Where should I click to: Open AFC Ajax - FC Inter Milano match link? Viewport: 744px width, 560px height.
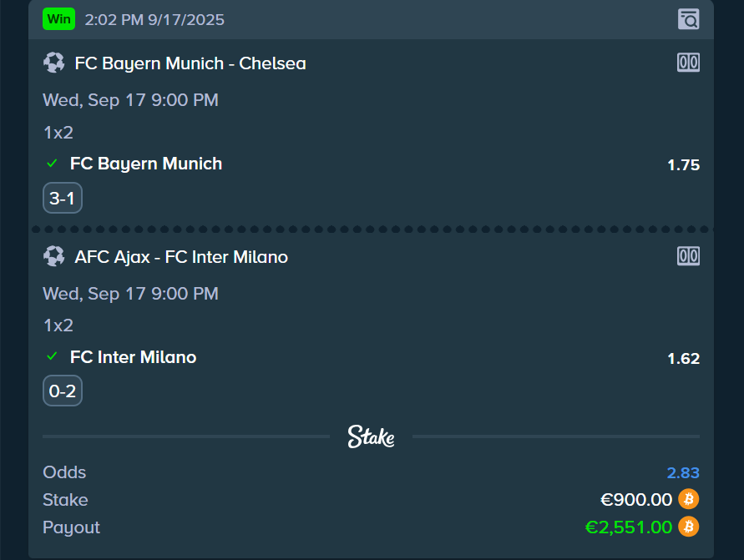tap(181, 257)
